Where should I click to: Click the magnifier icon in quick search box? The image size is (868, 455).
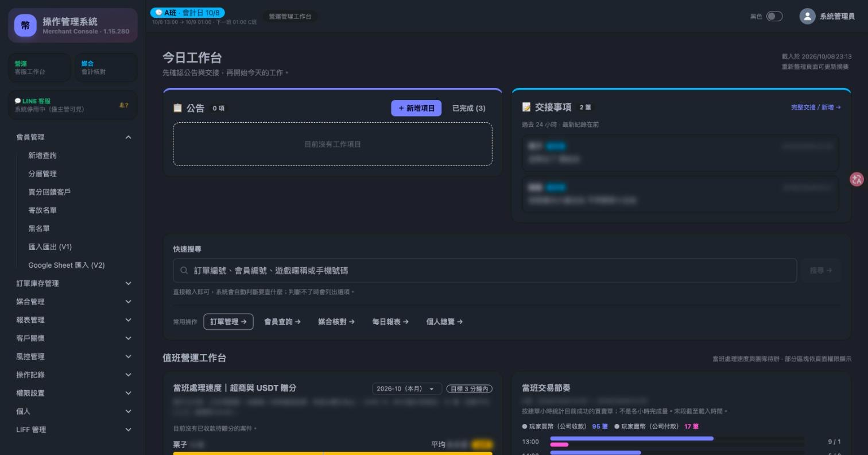(x=184, y=270)
